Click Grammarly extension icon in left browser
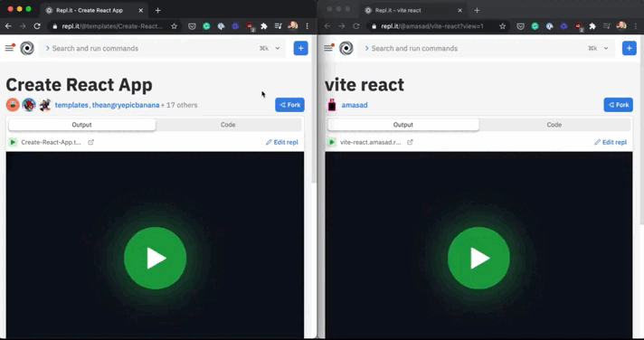The width and height of the screenshot is (644, 340). [206, 26]
